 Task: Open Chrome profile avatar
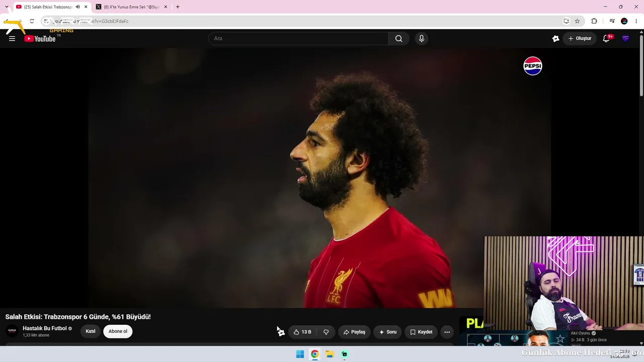coord(624,21)
